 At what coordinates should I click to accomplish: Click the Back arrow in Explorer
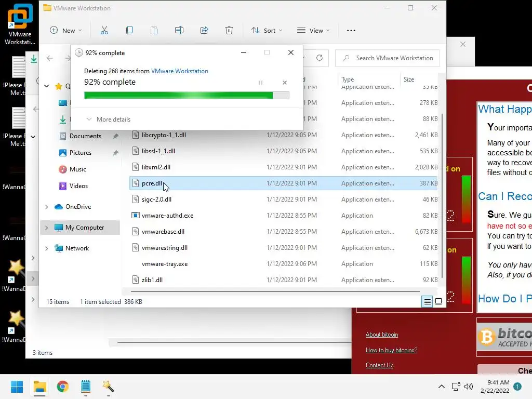click(50, 58)
